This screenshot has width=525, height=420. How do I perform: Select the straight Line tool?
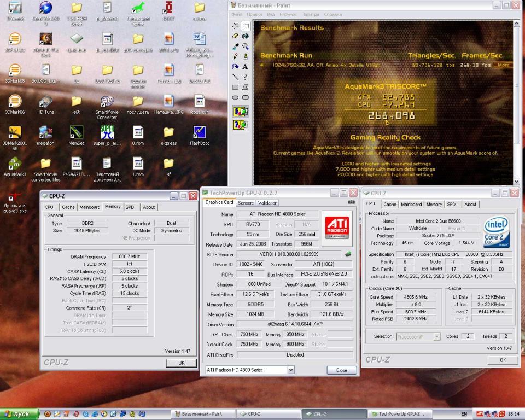click(x=235, y=77)
